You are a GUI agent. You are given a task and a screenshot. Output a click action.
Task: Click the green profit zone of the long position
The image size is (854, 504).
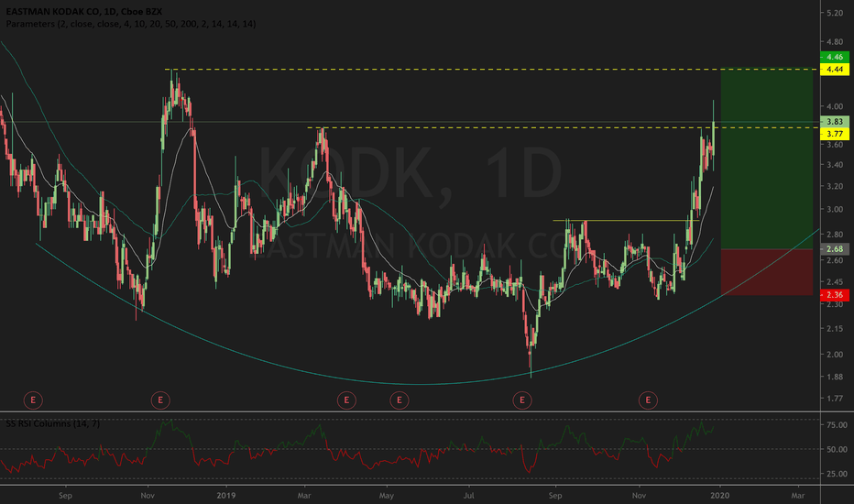767,158
